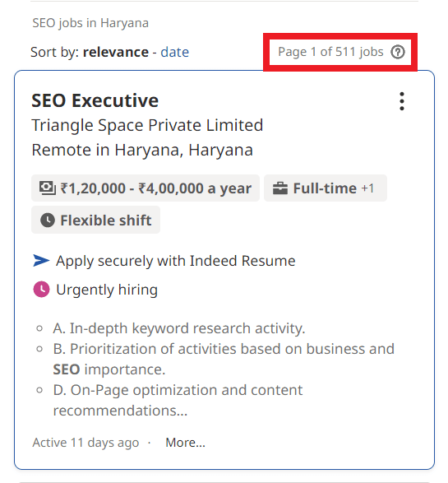Click the salary banknote icon

tap(47, 188)
